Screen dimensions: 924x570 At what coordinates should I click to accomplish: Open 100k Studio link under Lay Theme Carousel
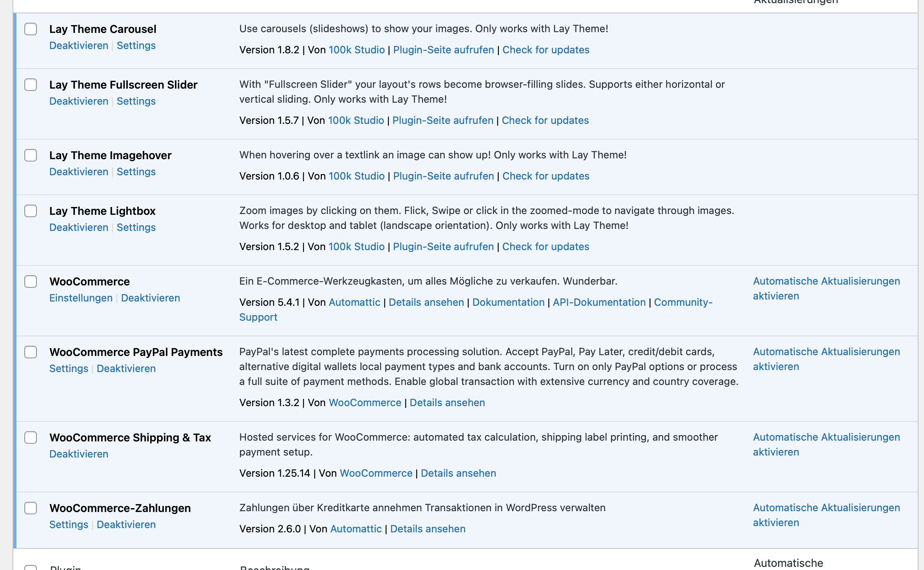point(356,50)
